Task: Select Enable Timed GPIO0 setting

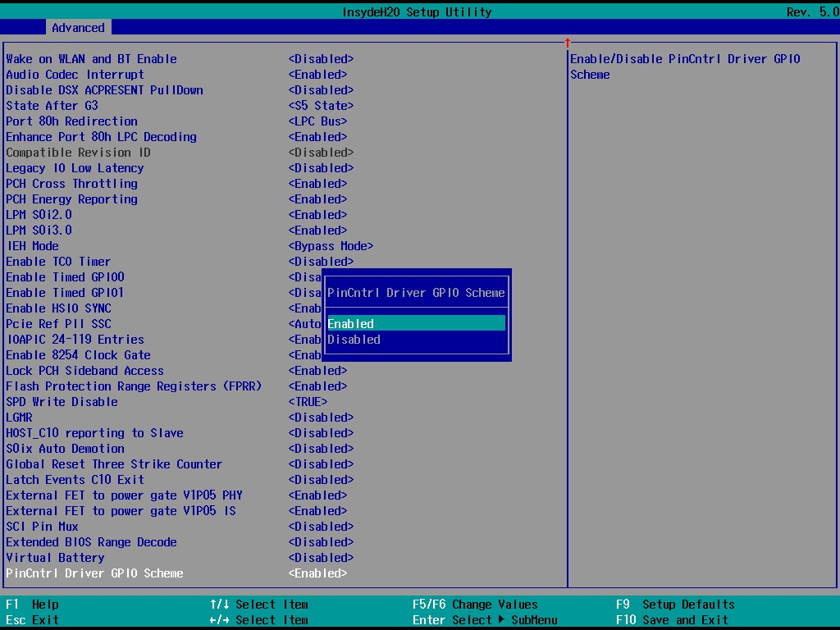Action: click(66, 277)
